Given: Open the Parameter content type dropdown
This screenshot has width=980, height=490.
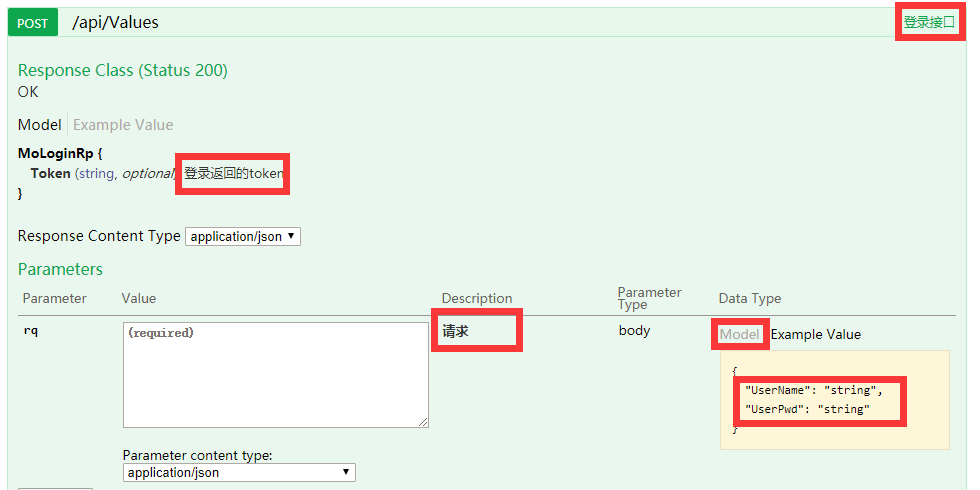Looking at the screenshot, I should 239,472.
